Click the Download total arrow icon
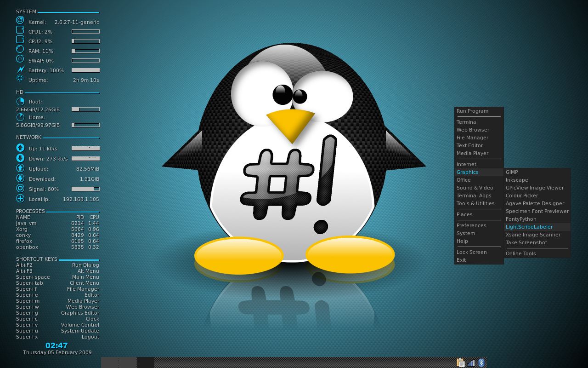 [x=20, y=178]
